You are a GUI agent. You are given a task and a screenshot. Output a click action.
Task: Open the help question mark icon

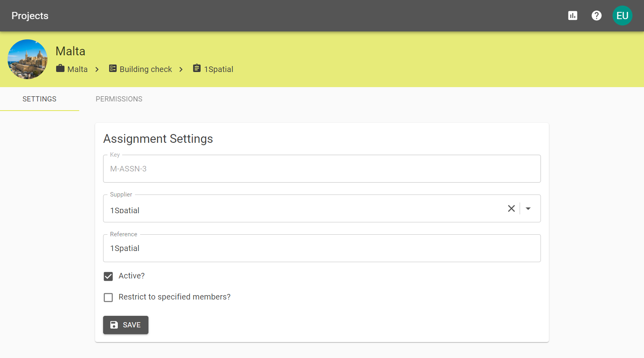[x=597, y=16]
